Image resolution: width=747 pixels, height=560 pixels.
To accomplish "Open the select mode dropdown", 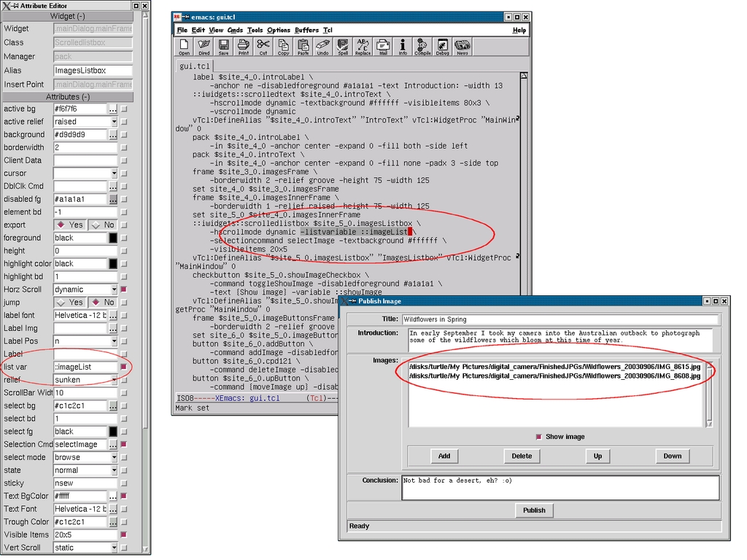I will (113, 457).
